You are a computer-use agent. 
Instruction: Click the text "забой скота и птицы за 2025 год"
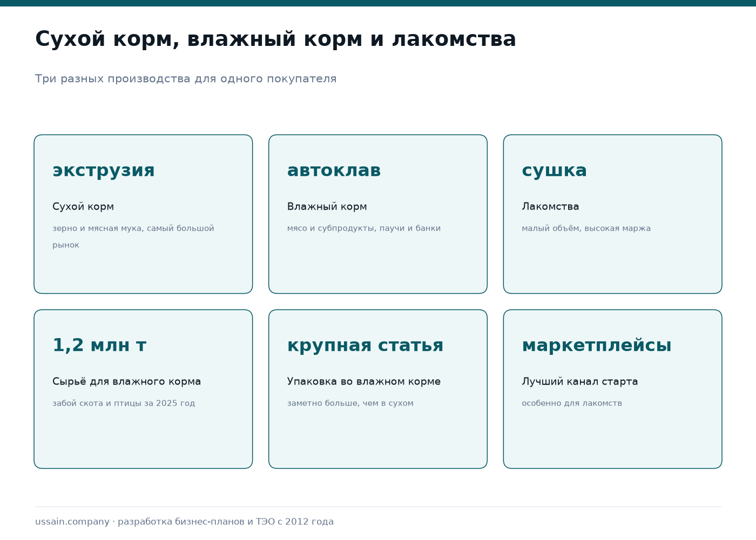point(124,403)
